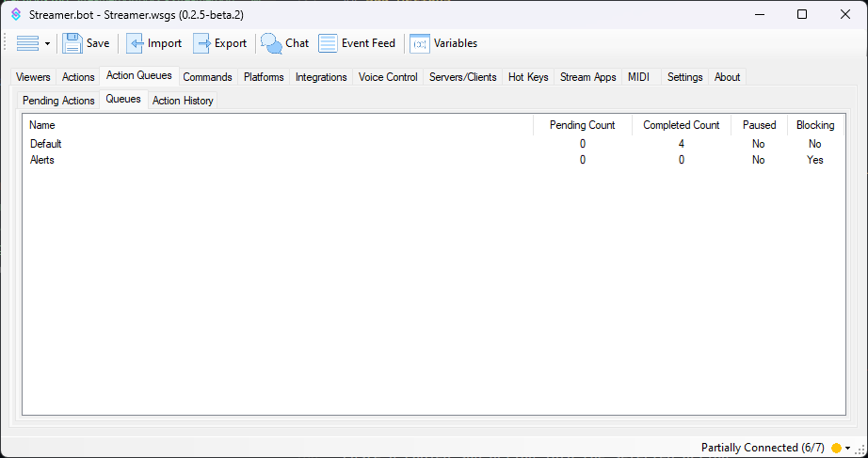Click the Import arrow icon

(136, 43)
